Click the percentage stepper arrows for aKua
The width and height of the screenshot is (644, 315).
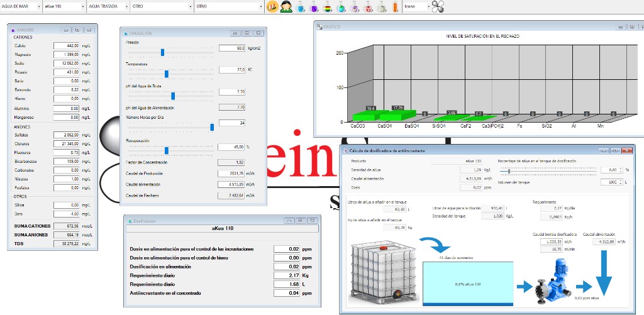[x=621, y=170]
